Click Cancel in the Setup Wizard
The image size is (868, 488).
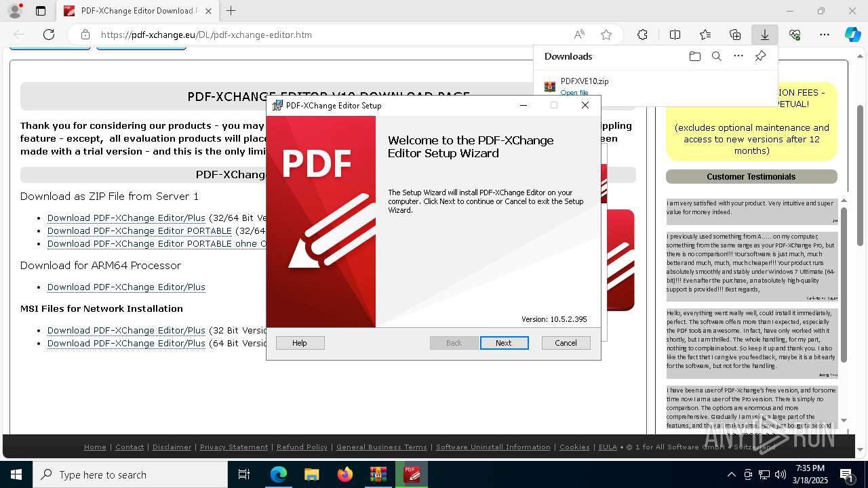click(x=566, y=343)
